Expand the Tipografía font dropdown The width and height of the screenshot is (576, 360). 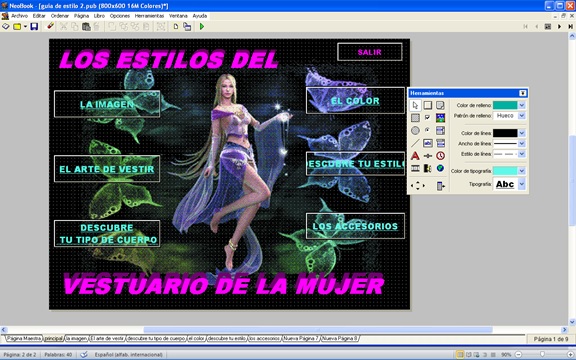(522, 184)
